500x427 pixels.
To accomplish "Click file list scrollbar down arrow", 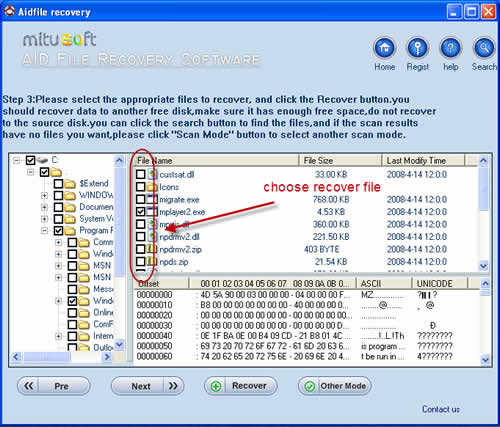I will click(x=483, y=266).
